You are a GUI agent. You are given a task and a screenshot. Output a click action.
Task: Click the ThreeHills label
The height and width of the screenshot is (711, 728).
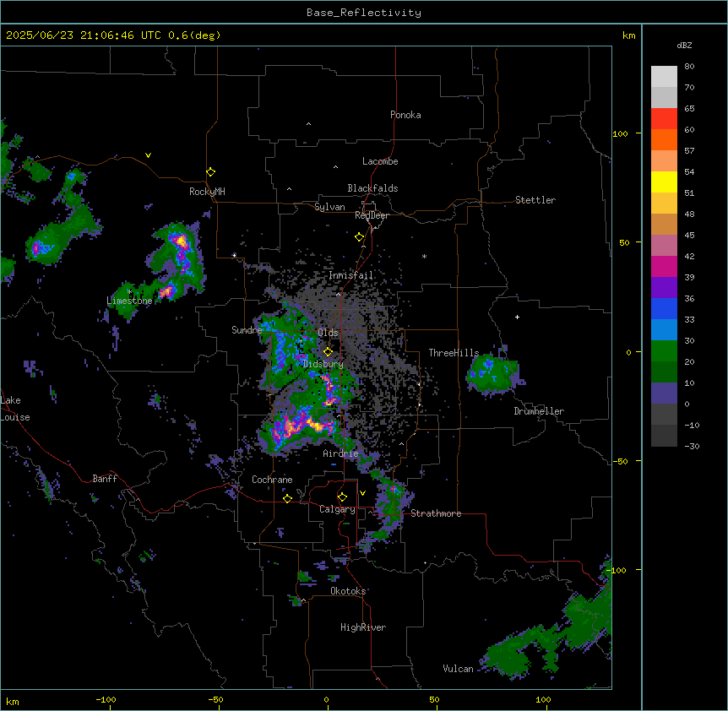click(x=454, y=353)
